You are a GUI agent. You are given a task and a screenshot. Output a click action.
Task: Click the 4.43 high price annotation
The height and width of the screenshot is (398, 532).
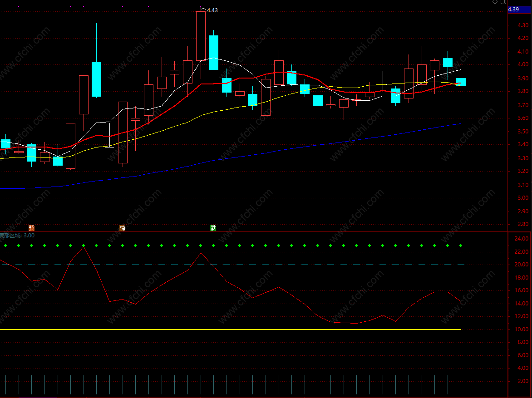tap(212, 10)
